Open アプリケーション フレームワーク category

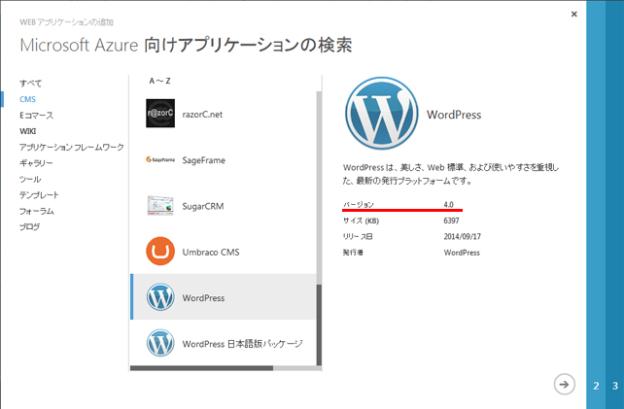[x=72, y=147]
